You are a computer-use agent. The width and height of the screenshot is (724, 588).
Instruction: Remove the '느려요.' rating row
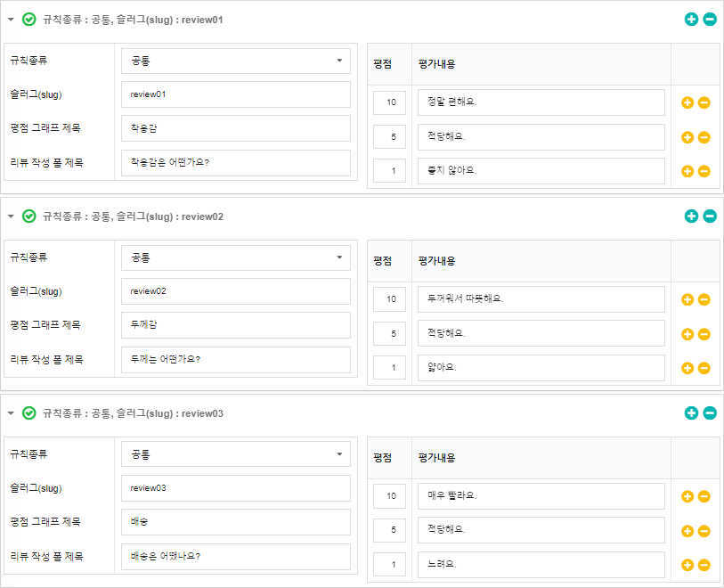704,565
